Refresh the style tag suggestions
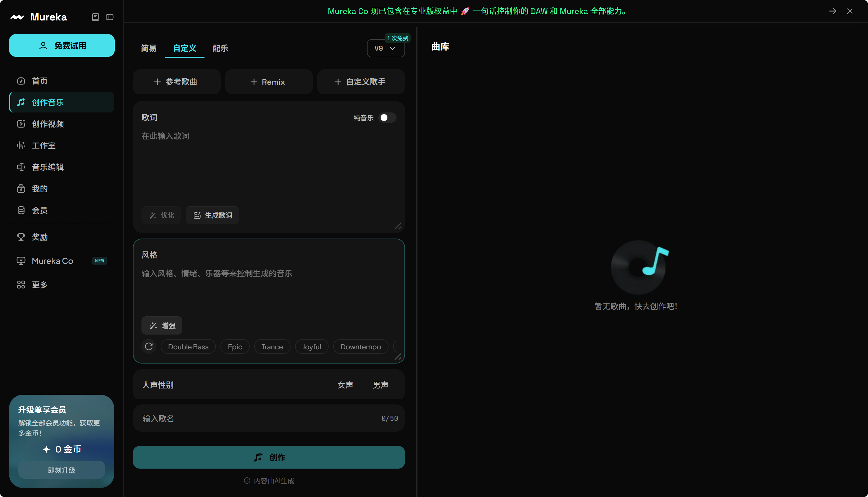This screenshot has height=497, width=868. [149, 347]
